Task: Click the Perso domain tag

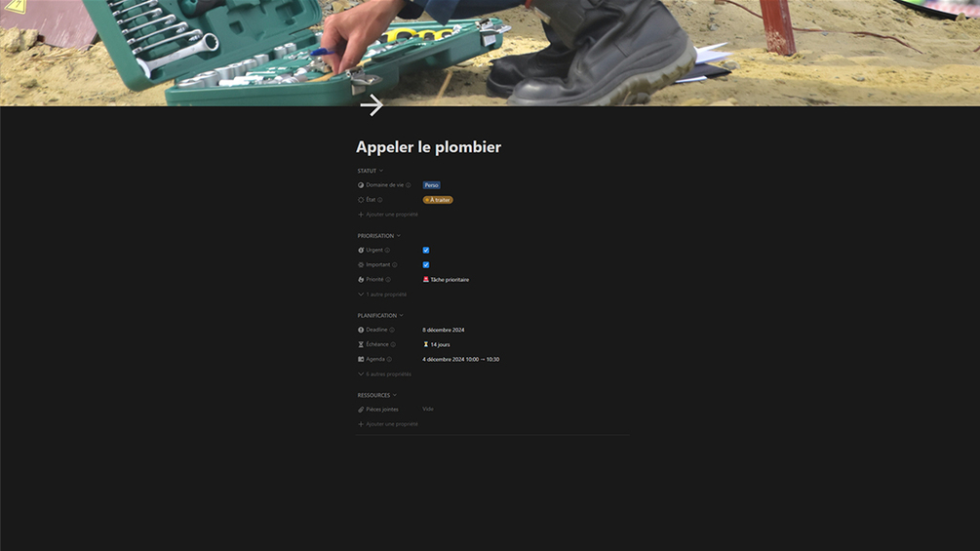Action: (431, 185)
